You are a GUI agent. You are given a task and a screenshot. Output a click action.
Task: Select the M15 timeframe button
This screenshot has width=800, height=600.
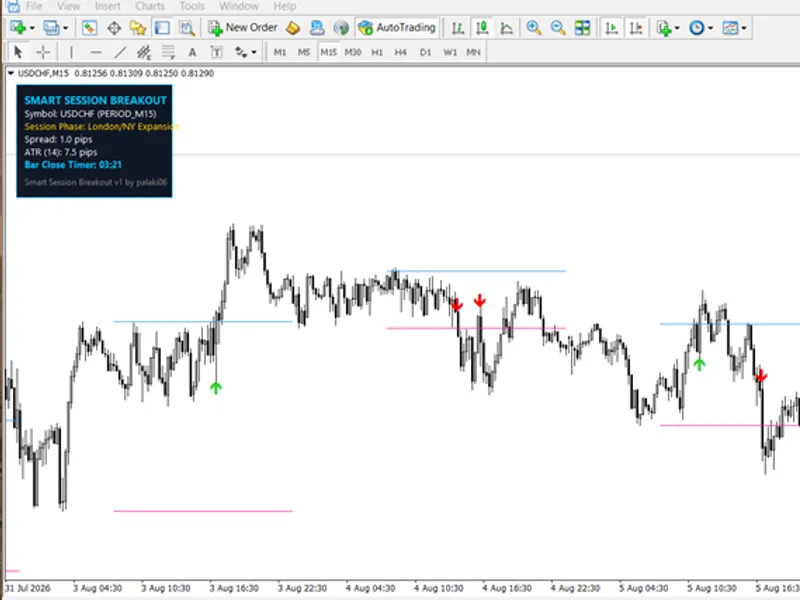point(328,52)
